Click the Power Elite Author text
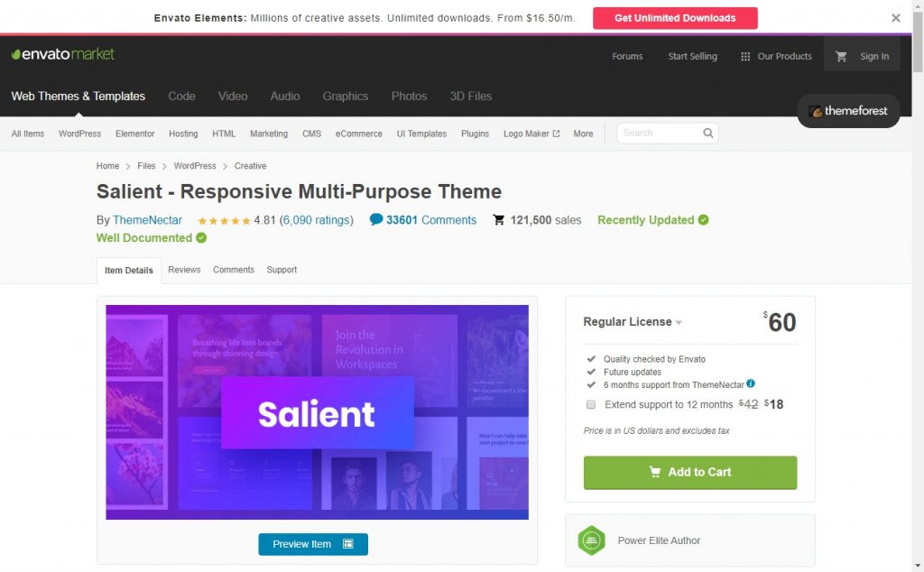The height and width of the screenshot is (572, 924). tap(659, 540)
